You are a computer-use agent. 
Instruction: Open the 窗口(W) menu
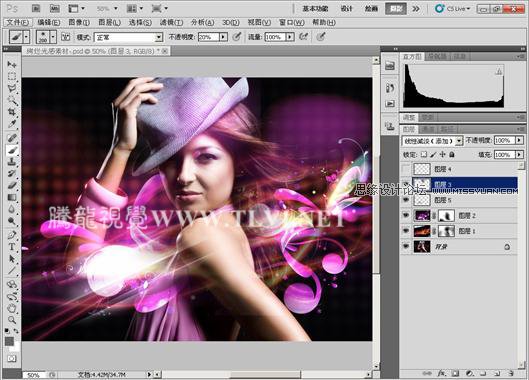[x=292, y=22]
